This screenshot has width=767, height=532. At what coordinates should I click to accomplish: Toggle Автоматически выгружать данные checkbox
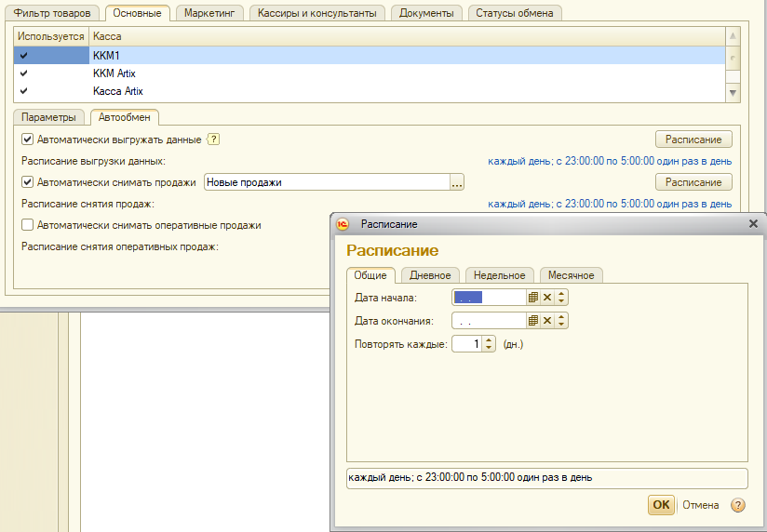(x=28, y=140)
